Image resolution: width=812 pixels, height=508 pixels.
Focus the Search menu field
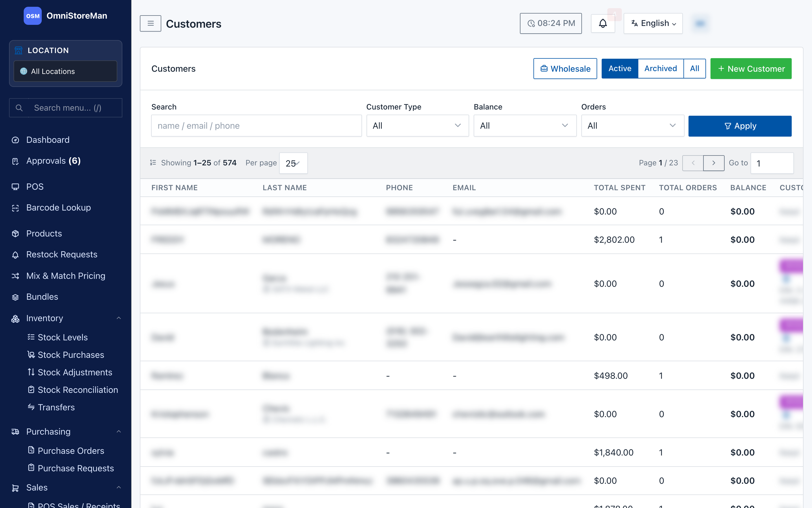(x=65, y=108)
